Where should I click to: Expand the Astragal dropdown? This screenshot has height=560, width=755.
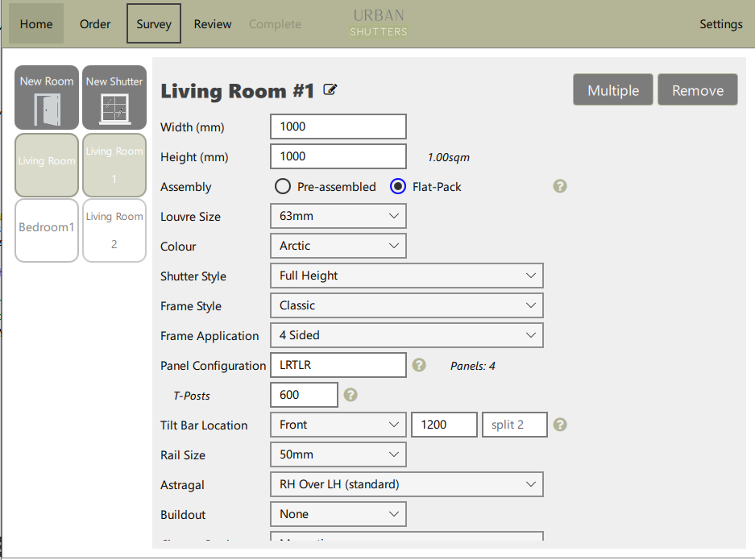[406, 484]
